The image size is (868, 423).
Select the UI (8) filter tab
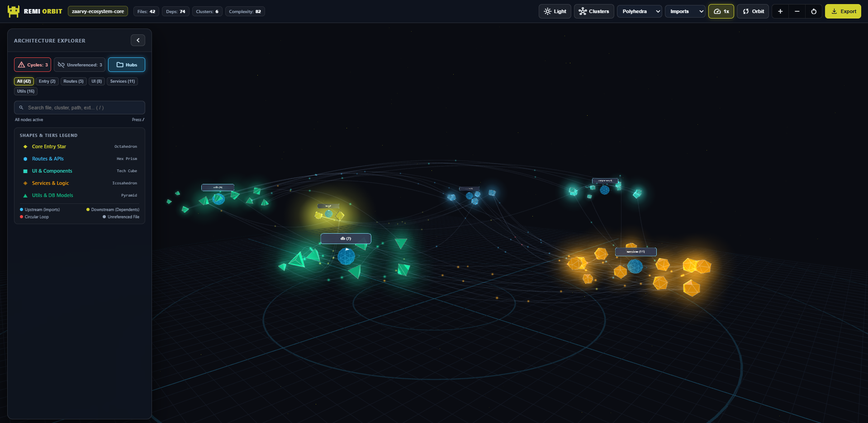pyautogui.click(x=97, y=81)
